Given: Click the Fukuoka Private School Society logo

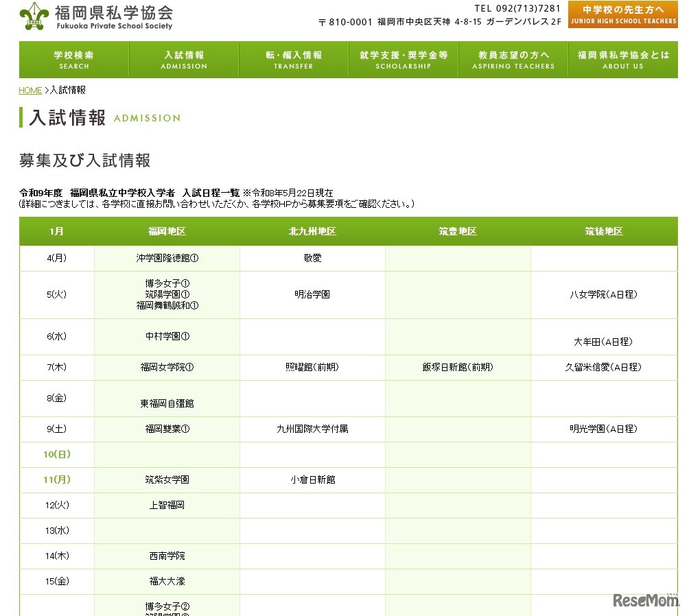Looking at the screenshot, I should [96, 16].
